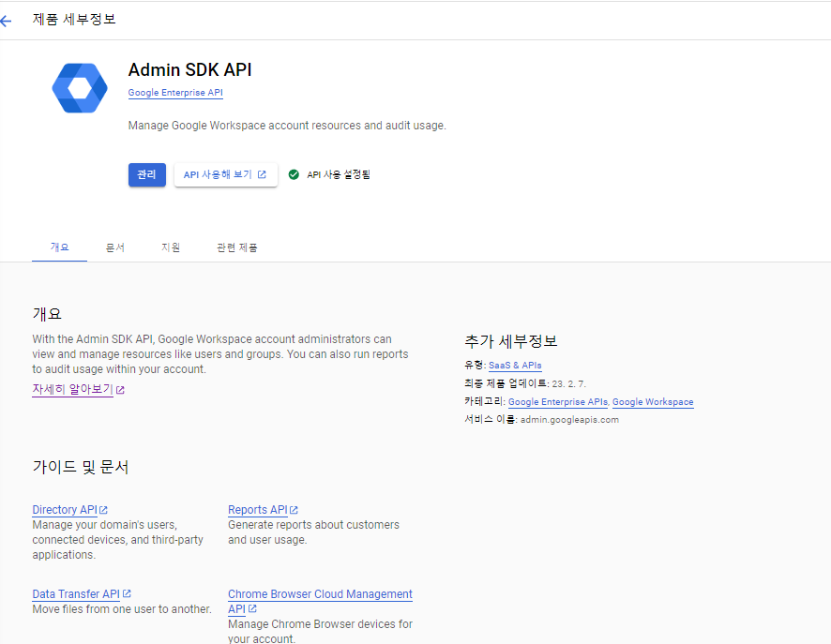Open the Directory API documentation link
The image size is (831, 644).
coord(65,510)
